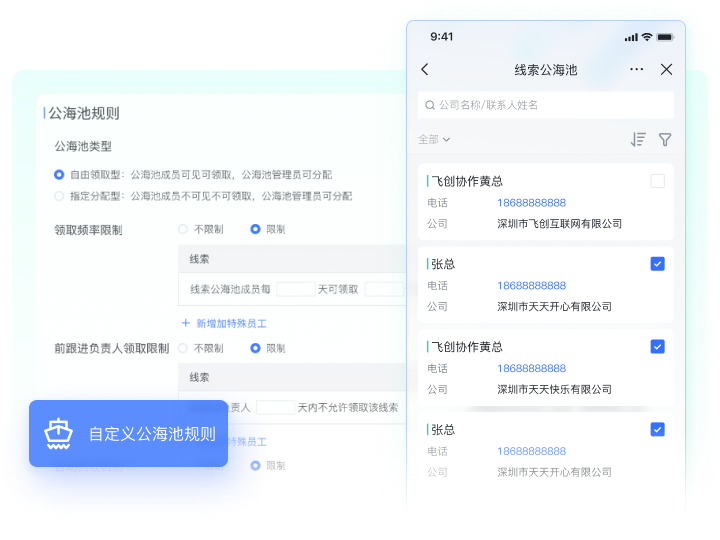Choose 不限制 for 前跟进负责人领取限制

tap(183, 348)
